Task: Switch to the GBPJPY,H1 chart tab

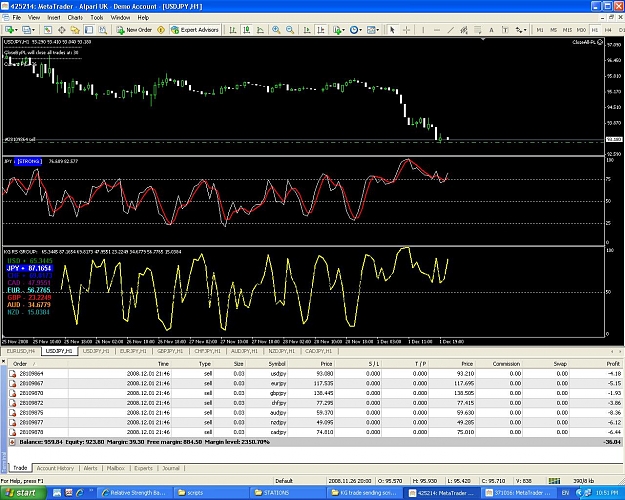Action: 170,351
